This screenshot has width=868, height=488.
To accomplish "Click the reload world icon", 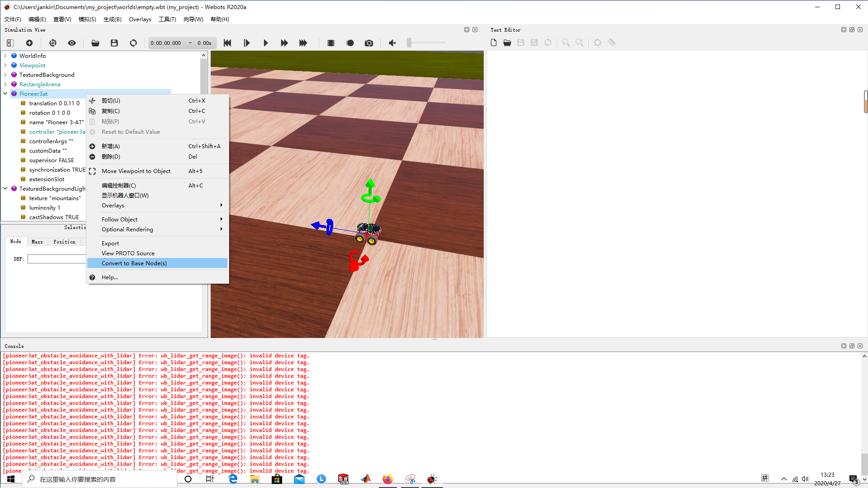I will coord(133,43).
